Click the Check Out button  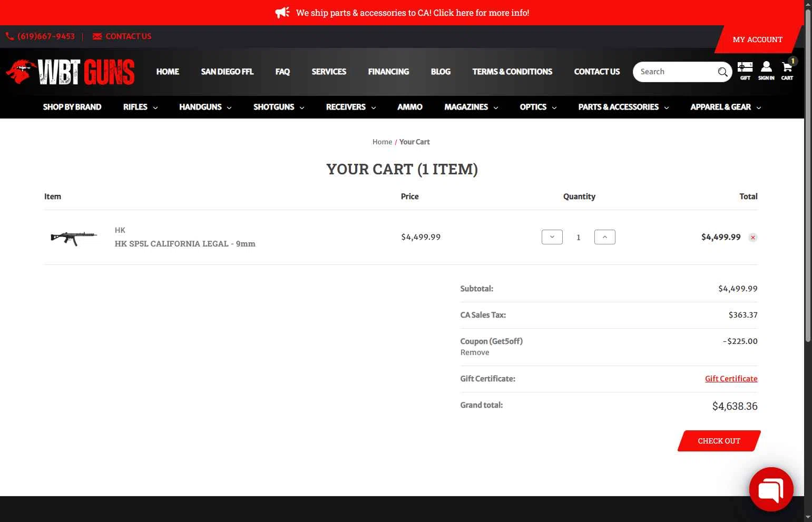[x=719, y=441]
